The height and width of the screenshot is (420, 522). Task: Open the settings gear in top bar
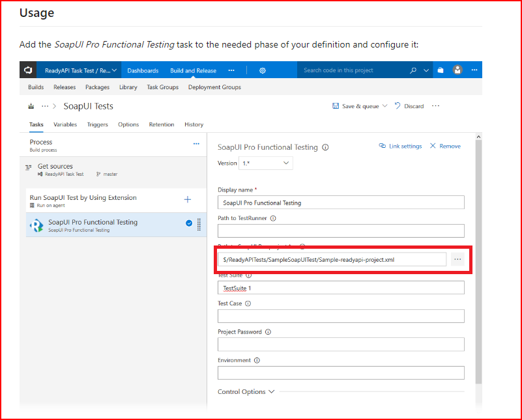(x=263, y=70)
